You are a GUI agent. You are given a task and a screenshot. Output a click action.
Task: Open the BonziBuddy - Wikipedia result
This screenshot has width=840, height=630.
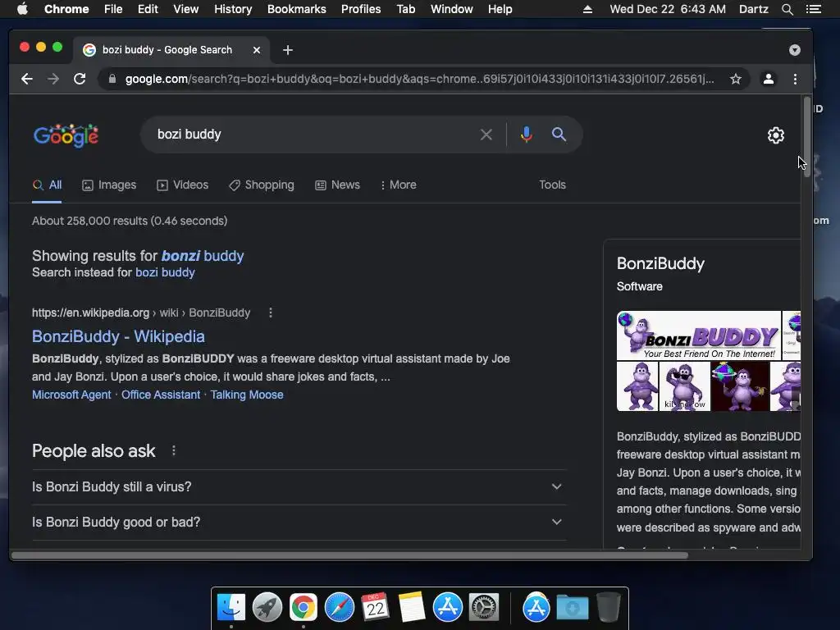[x=118, y=336]
